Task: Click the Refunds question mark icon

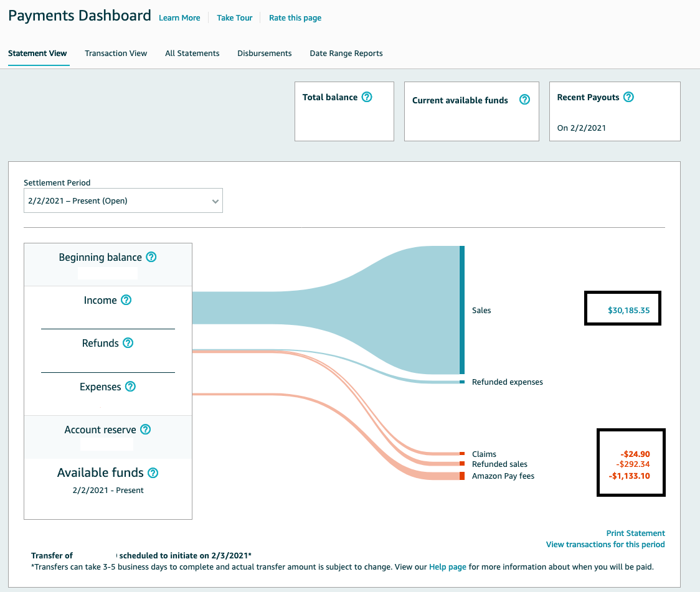Action: (x=128, y=343)
